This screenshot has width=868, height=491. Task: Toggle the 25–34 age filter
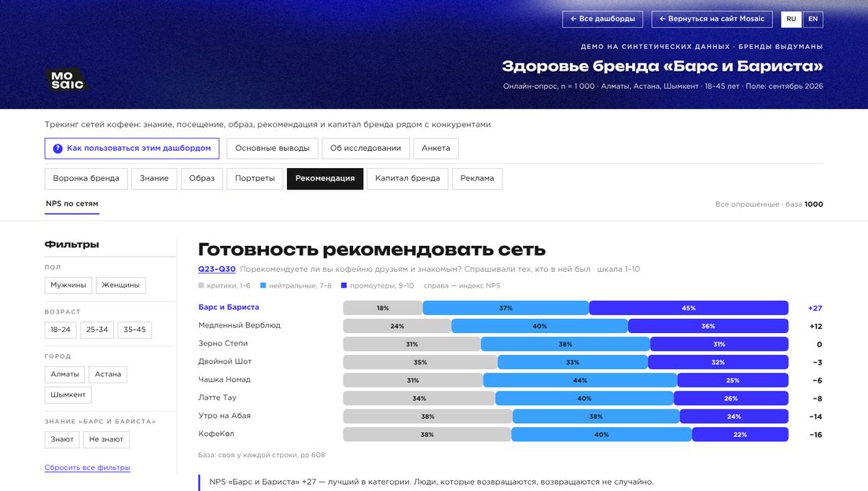[97, 329]
